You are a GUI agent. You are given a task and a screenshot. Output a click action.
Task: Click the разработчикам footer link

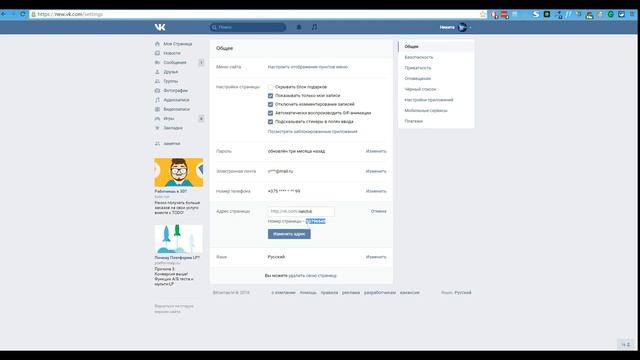coord(380,293)
